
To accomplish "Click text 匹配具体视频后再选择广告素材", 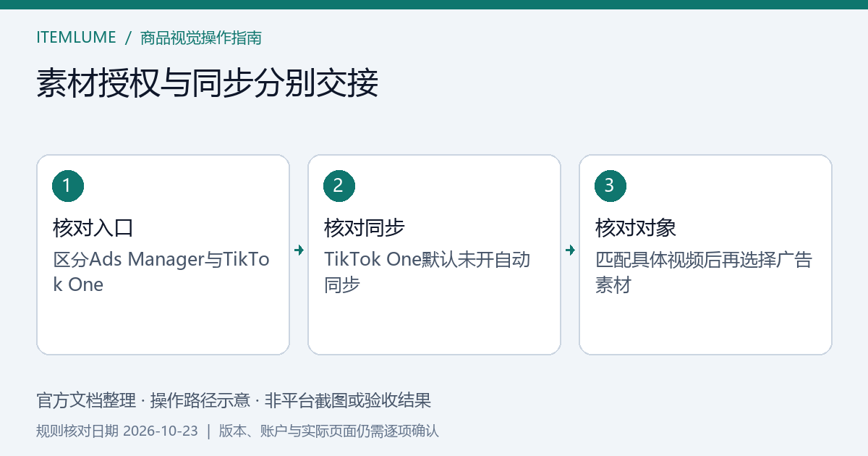I will (704, 271).
